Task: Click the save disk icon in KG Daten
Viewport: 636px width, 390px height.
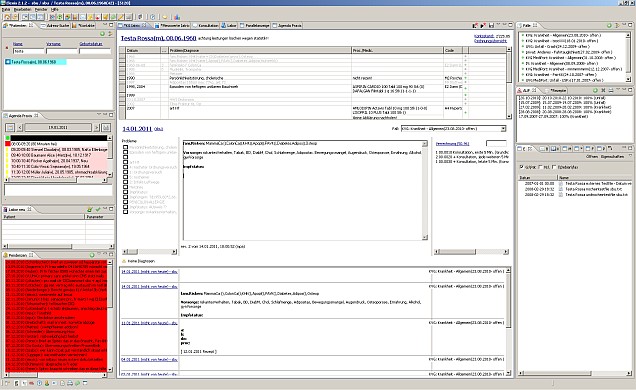Action: pyautogui.click(x=491, y=26)
